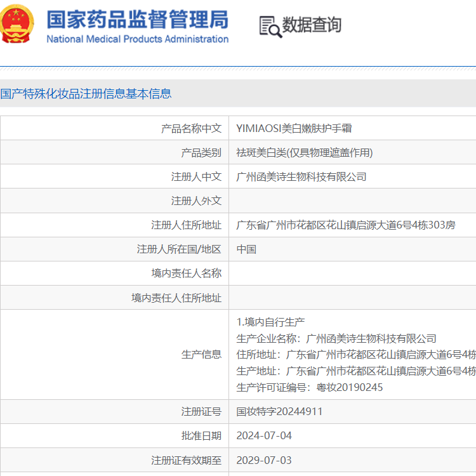Click the 产品类别 label cell
Image resolution: width=476 pixels, height=476 pixels.
click(201, 152)
